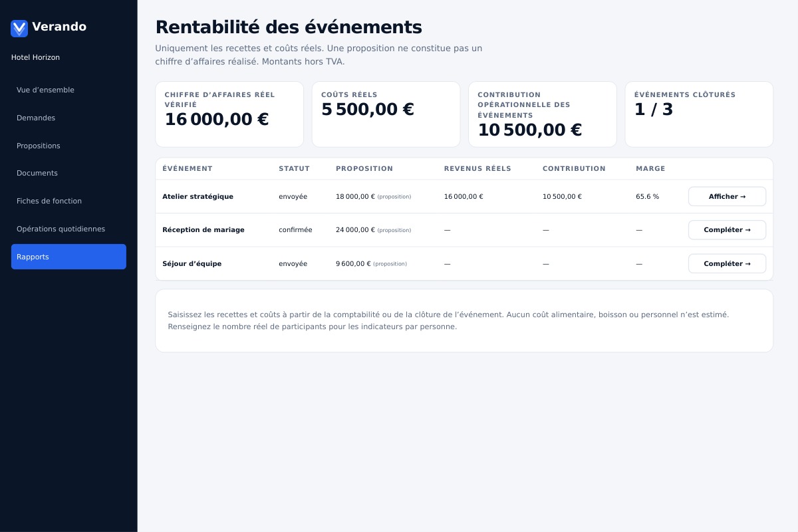The width and height of the screenshot is (798, 532).
Task: Click the 16 000,00 € verified revenue total
Action: tap(217, 120)
